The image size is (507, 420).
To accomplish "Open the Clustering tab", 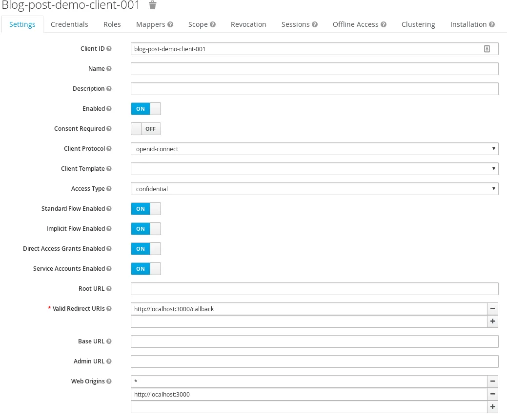I will coord(418,24).
